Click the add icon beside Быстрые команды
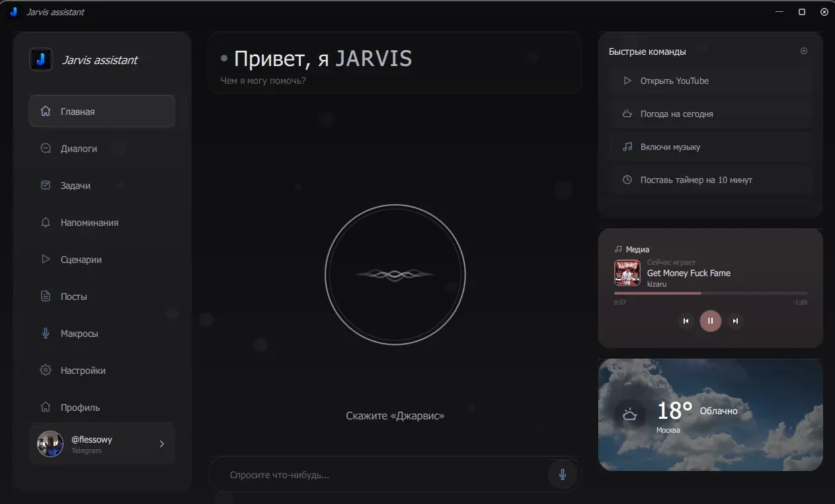This screenshot has width=835, height=504. click(x=804, y=51)
